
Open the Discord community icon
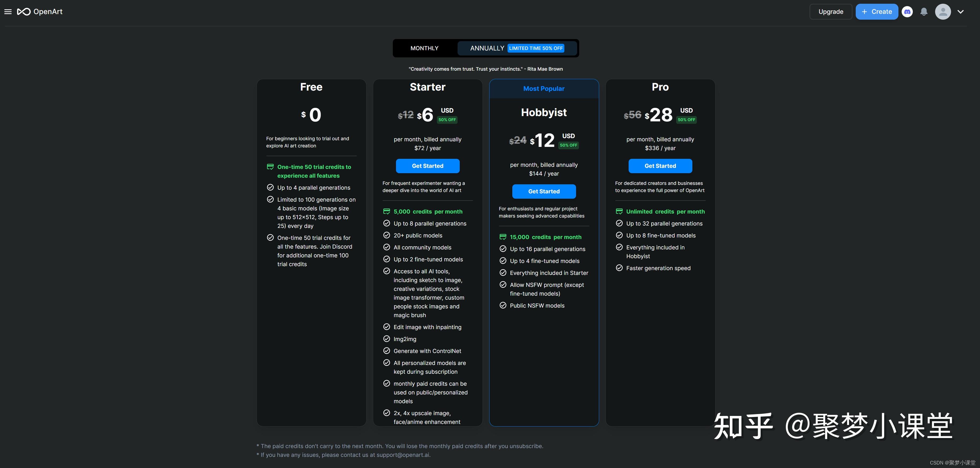tap(907, 12)
